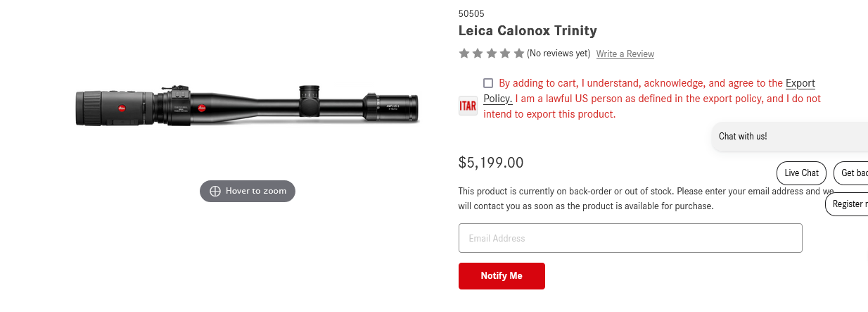The height and width of the screenshot is (312, 868).
Task: Click the Leica Calonox Trinity product title
Action: click(528, 30)
